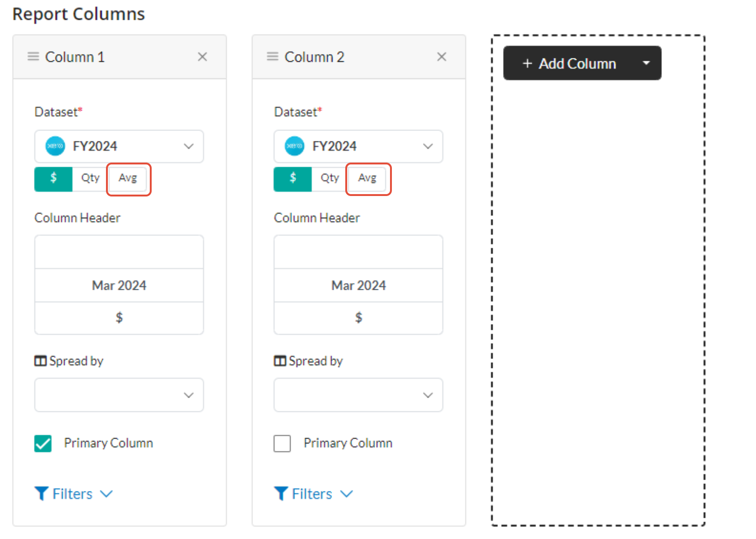Grab the Column 1 drag handle icon
The height and width of the screenshot is (539, 756).
(x=33, y=57)
